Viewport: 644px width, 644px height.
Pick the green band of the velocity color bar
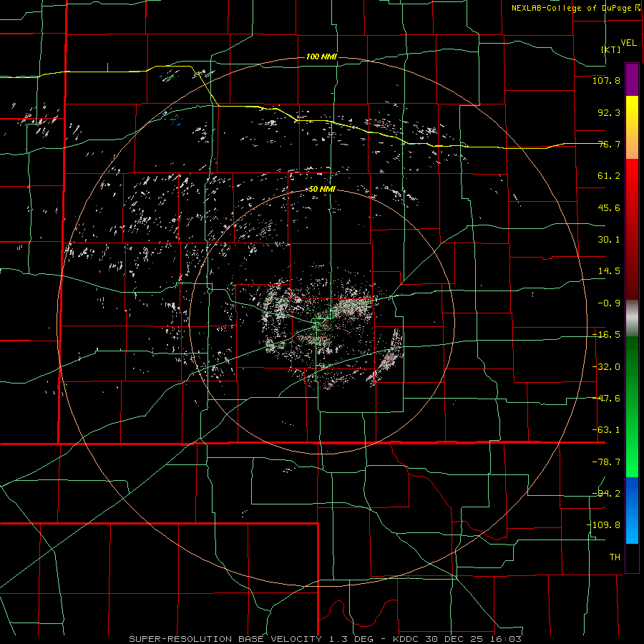coord(632,406)
